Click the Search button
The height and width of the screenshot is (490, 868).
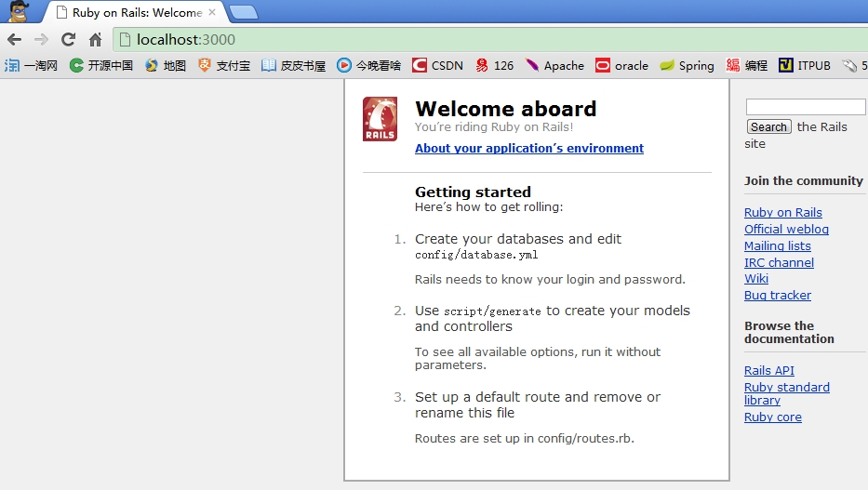(768, 126)
